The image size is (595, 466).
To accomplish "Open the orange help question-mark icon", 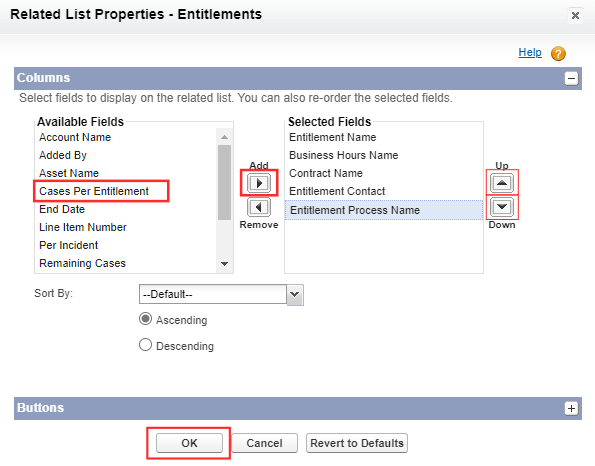I will (558, 54).
